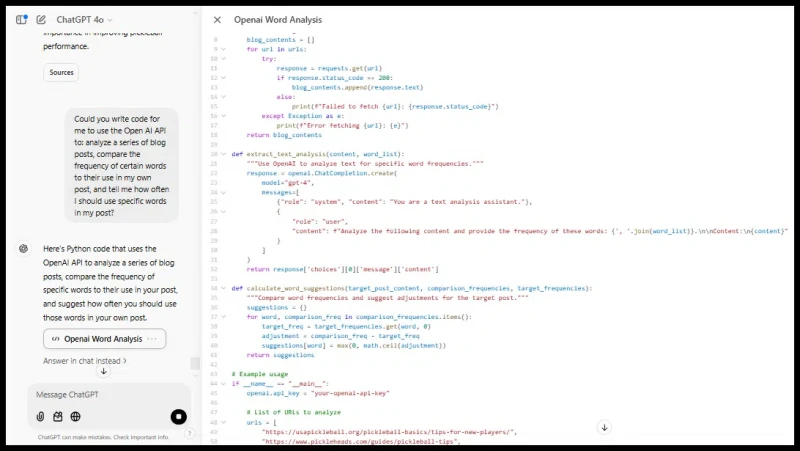Image resolution: width=800 pixels, height=451 pixels.
Task: Attach a file with the paperclip icon
Action: 40,416
